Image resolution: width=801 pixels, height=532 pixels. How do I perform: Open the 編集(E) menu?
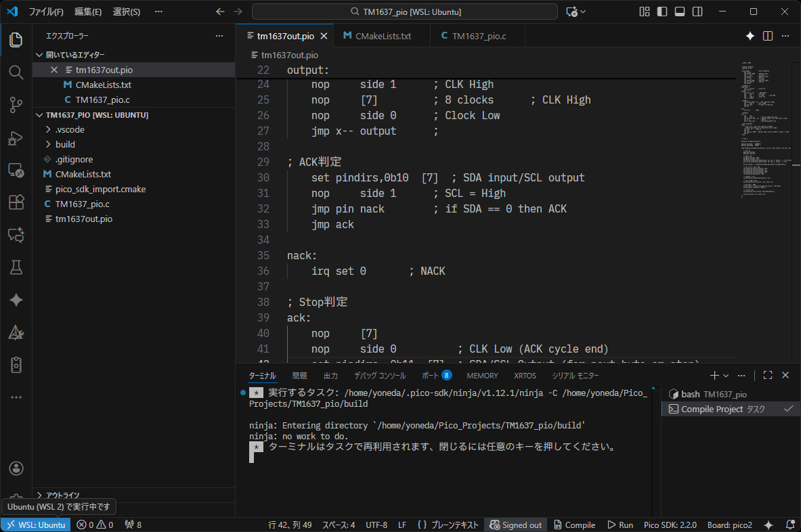(88, 12)
